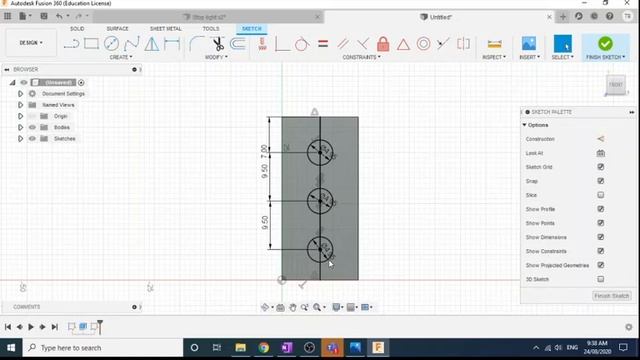This screenshot has height=360, width=640.
Task: Open the Inspect dropdown menu
Action: 494,57
